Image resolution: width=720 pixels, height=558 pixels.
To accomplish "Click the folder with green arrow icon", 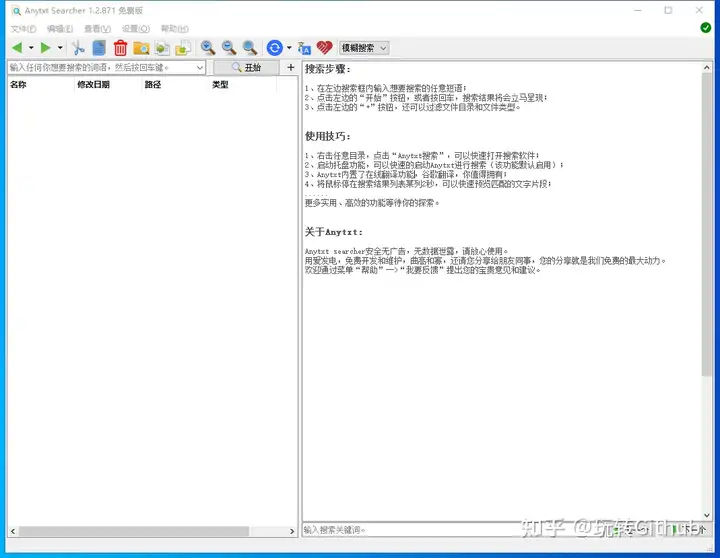I will coord(183,48).
